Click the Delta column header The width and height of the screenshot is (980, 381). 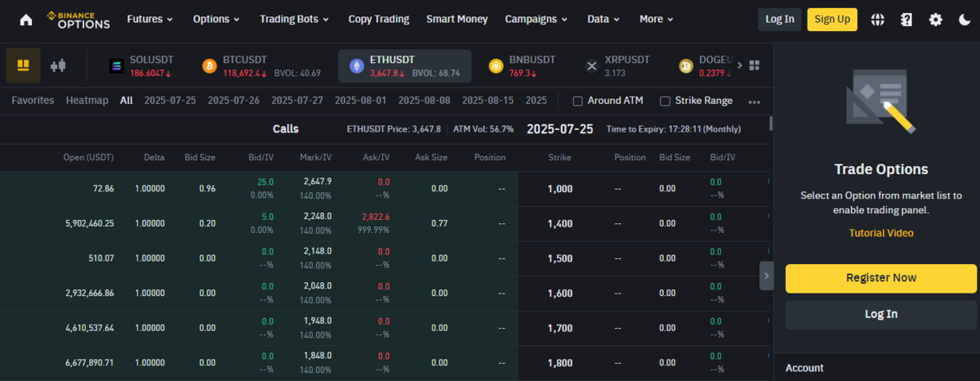[154, 157]
